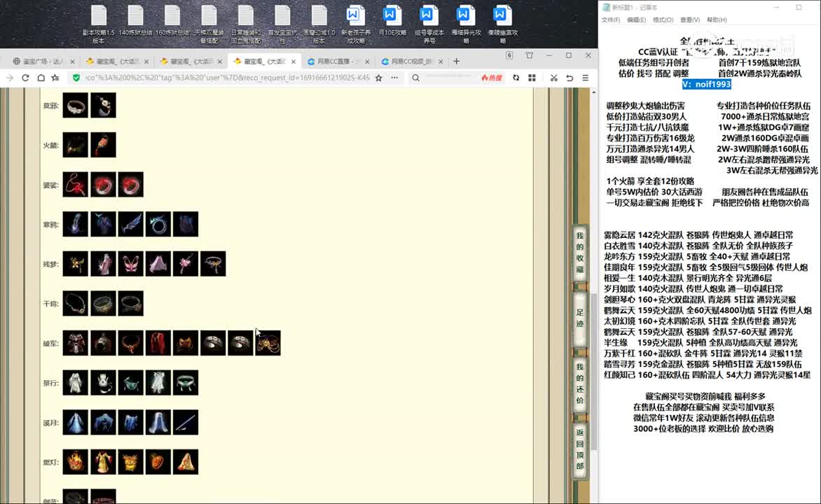This screenshot has width=821, height=504.
Task: Click the browser toolbar search box
Action: (449, 78)
